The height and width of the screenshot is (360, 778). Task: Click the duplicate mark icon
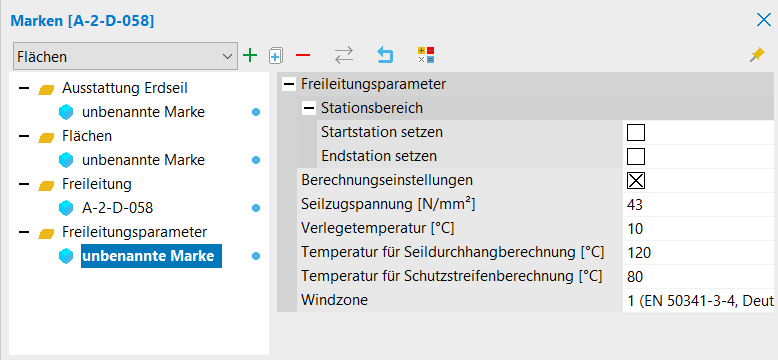coord(276,56)
